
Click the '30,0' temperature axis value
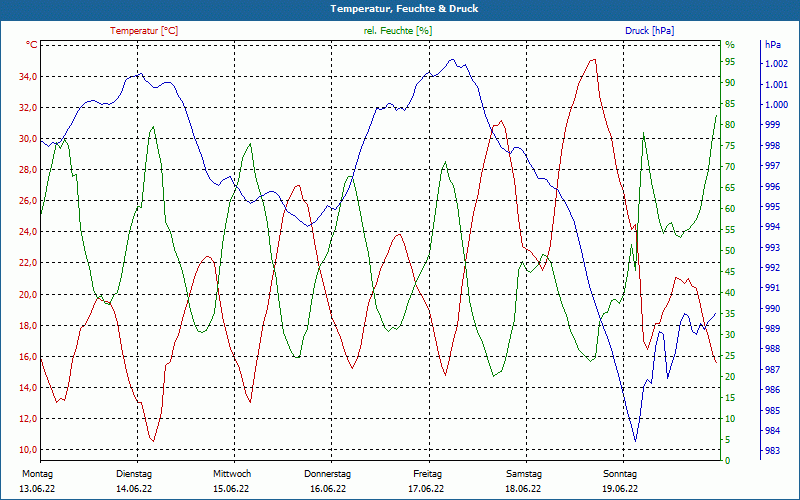28,139
